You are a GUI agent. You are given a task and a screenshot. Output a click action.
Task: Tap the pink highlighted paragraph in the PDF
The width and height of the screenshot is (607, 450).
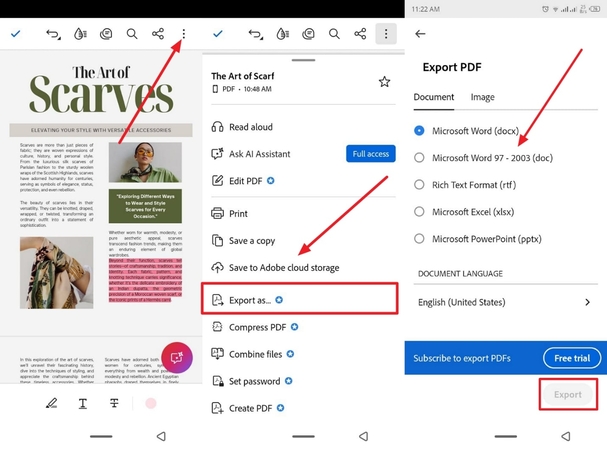pyautogui.click(x=145, y=280)
